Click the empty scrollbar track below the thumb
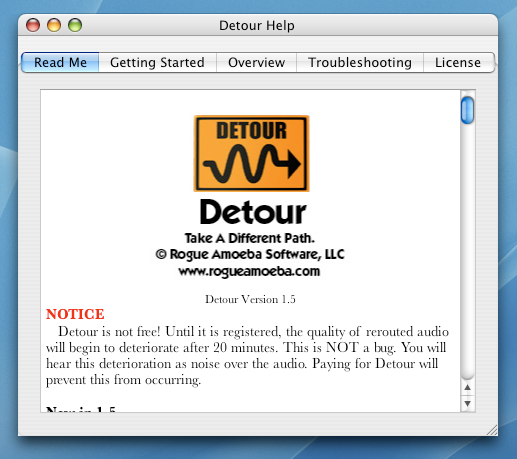Viewport: 517px width, 459px height. click(467, 250)
